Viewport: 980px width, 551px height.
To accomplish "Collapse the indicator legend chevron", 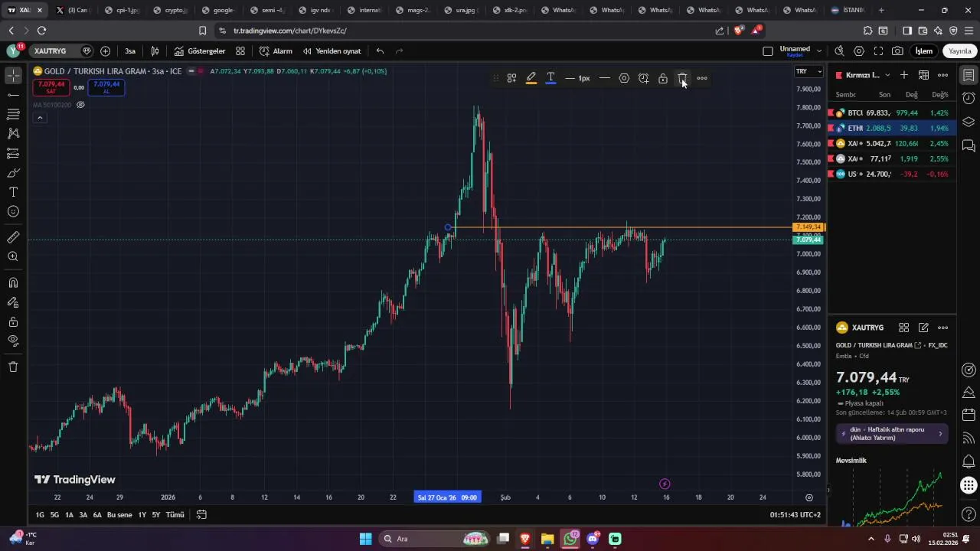I will (x=40, y=118).
